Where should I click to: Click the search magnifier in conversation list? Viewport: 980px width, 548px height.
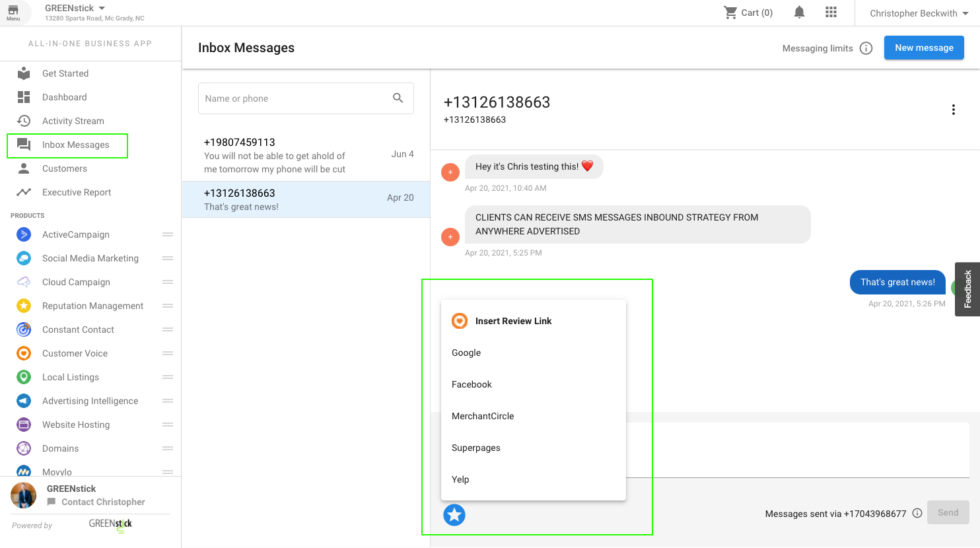tap(398, 98)
